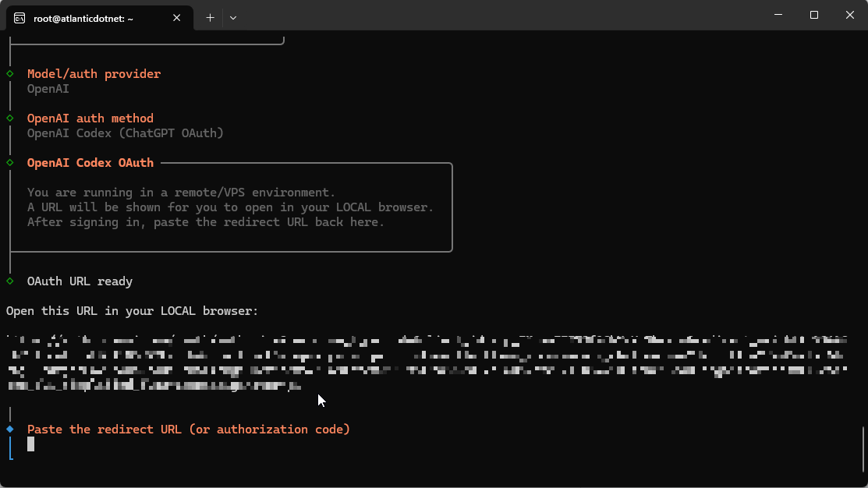
Task: Click the "OpenAI Codex (ChatGPT OAuth)" selection text
Action: point(126,133)
